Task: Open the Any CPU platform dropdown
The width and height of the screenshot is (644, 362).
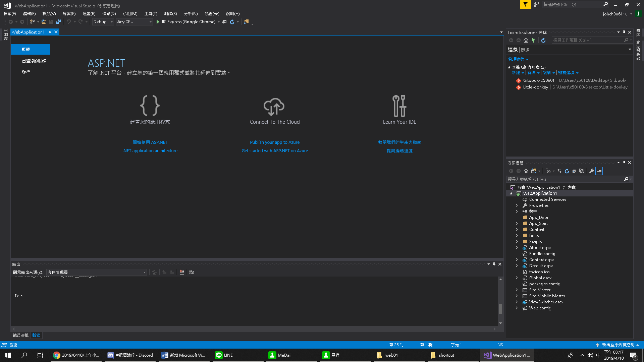Action: click(134, 22)
